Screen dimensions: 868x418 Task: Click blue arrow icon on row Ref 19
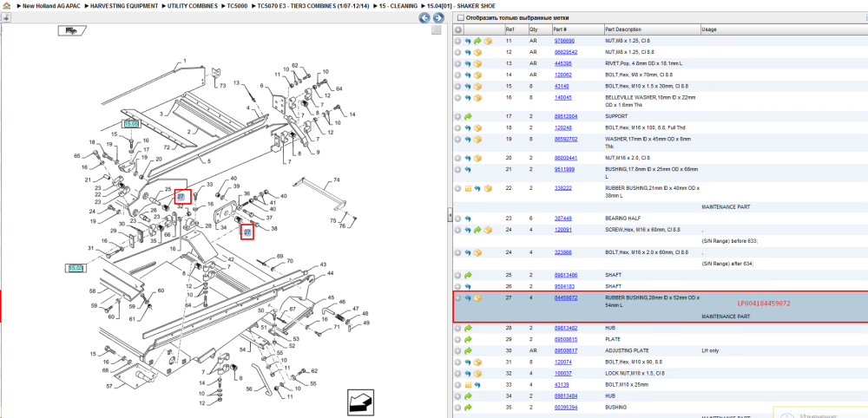tap(468, 139)
